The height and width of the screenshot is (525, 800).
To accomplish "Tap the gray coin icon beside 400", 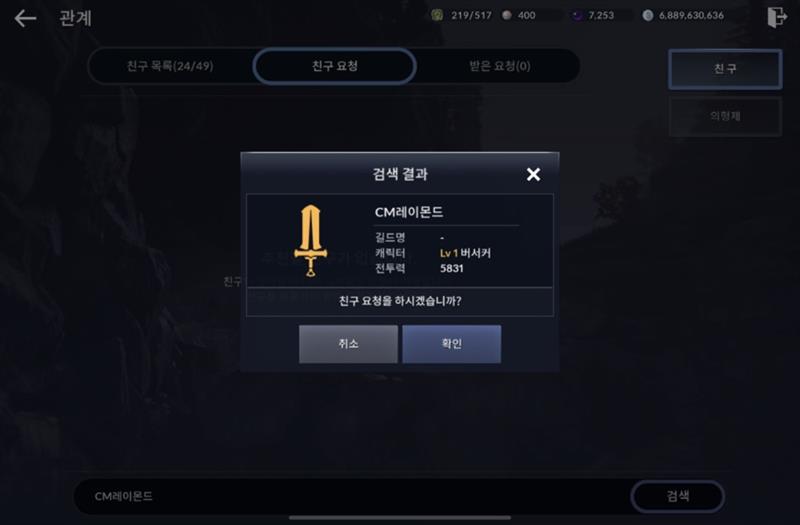I will (x=507, y=15).
